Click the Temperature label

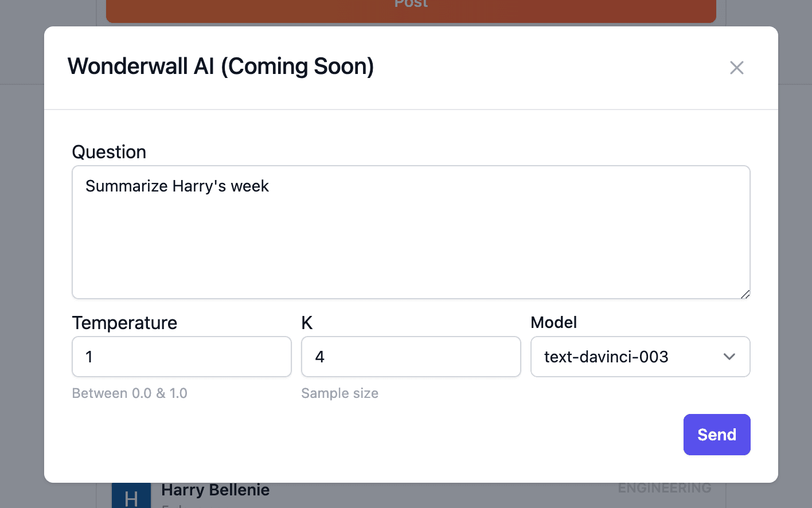pyautogui.click(x=124, y=323)
